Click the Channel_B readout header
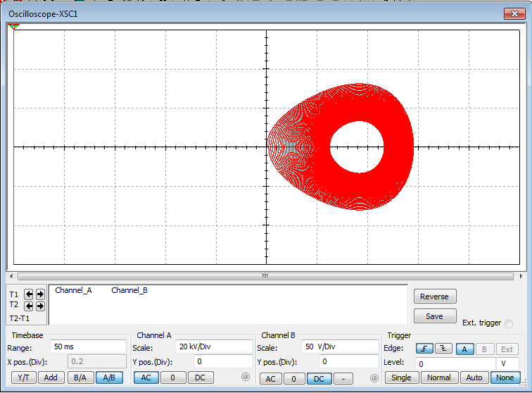 129,290
